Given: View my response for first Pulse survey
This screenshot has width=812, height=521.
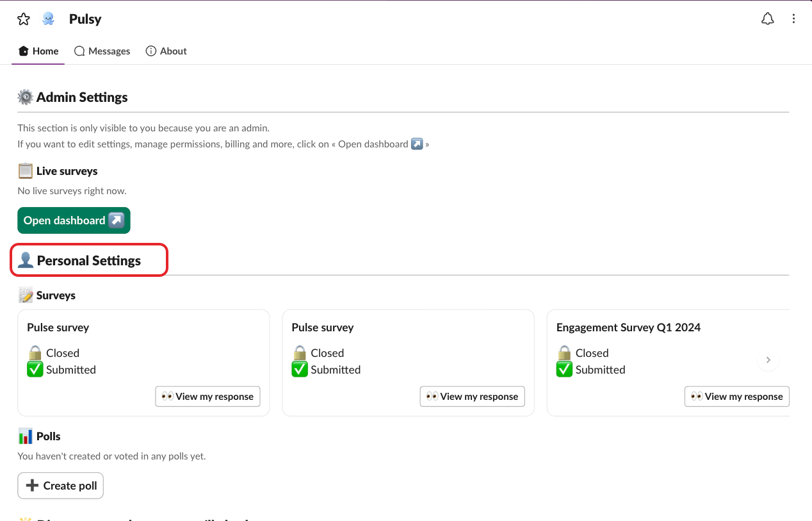Looking at the screenshot, I should tap(207, 397).
